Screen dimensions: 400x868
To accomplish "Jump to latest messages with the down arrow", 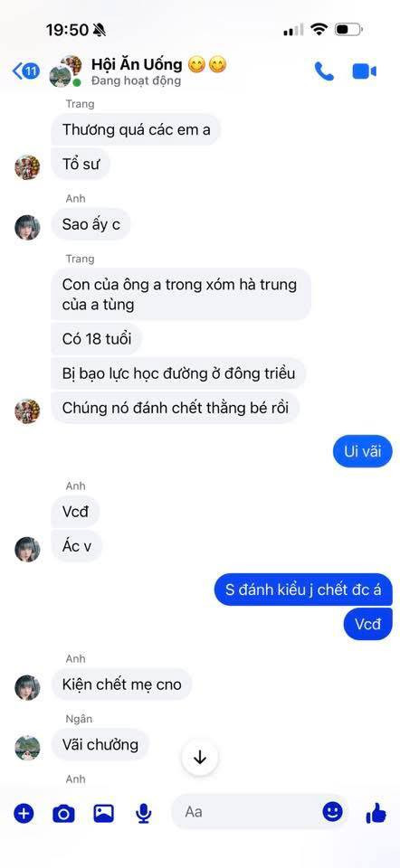I will [200, 758].
